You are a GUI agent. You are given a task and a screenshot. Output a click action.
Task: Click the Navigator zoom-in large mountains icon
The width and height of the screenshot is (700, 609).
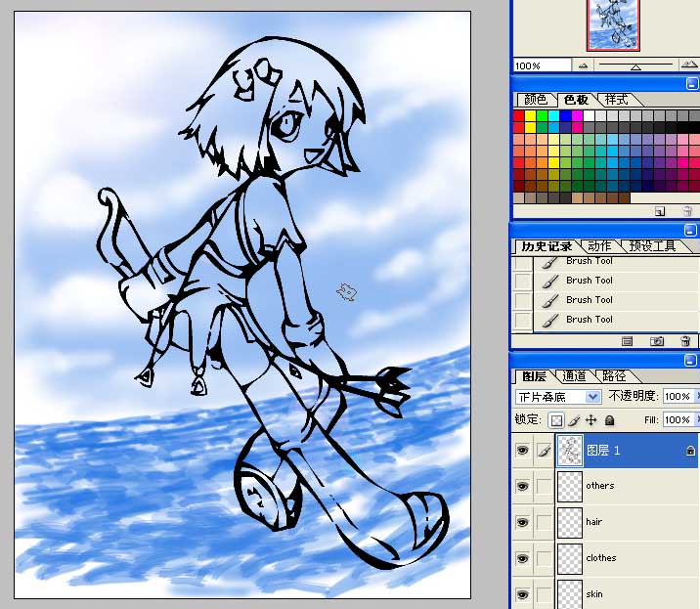tap(689, 65)
